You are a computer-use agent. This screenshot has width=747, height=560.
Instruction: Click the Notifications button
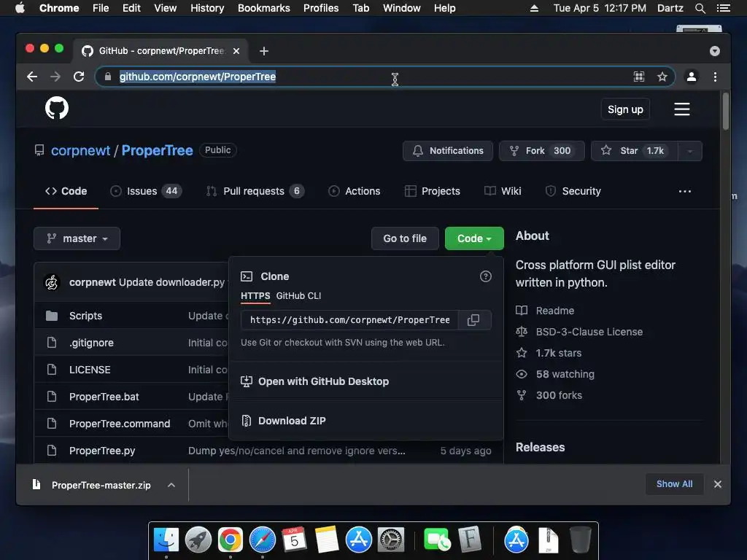(448, 151)
